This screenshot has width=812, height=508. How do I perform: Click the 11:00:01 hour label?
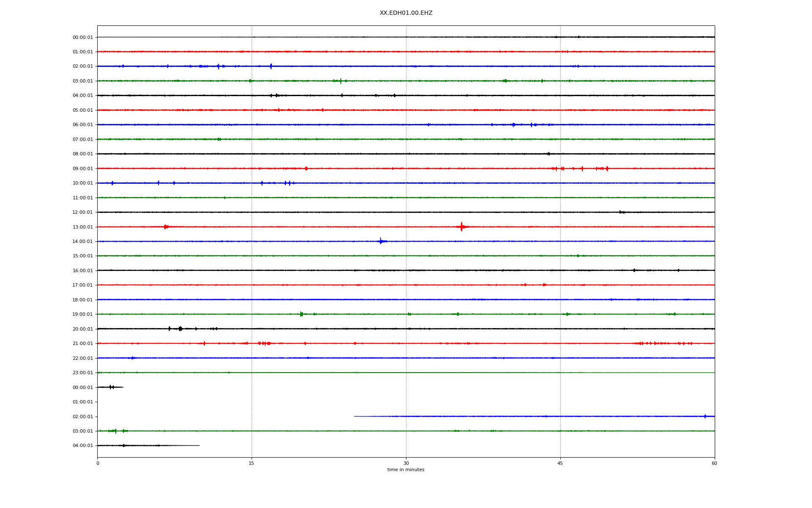pyautogui.click(x=82, y=198)
